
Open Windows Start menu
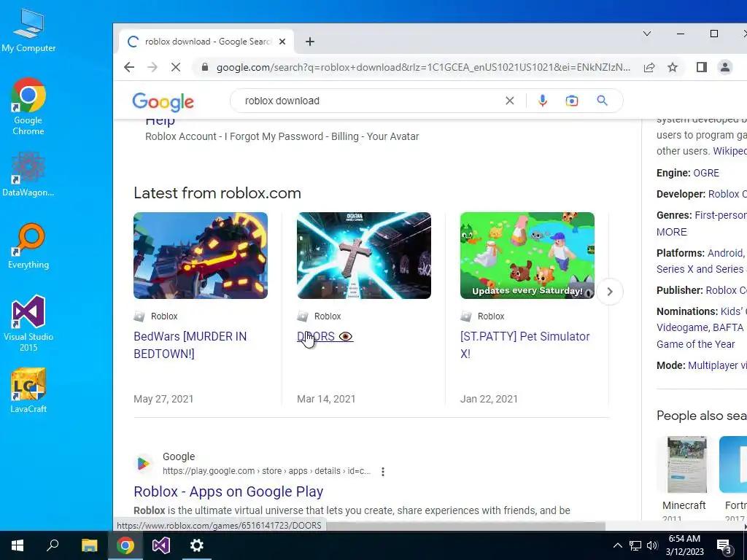(x=18, y=545)
